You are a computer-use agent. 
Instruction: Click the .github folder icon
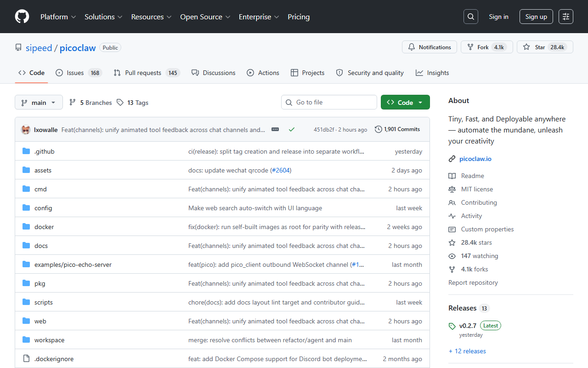tap(26, 151)
